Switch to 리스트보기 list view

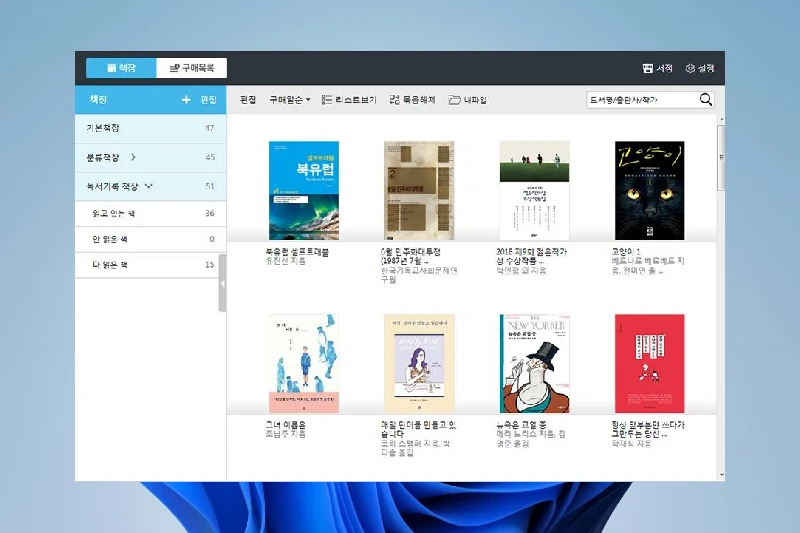349,100
